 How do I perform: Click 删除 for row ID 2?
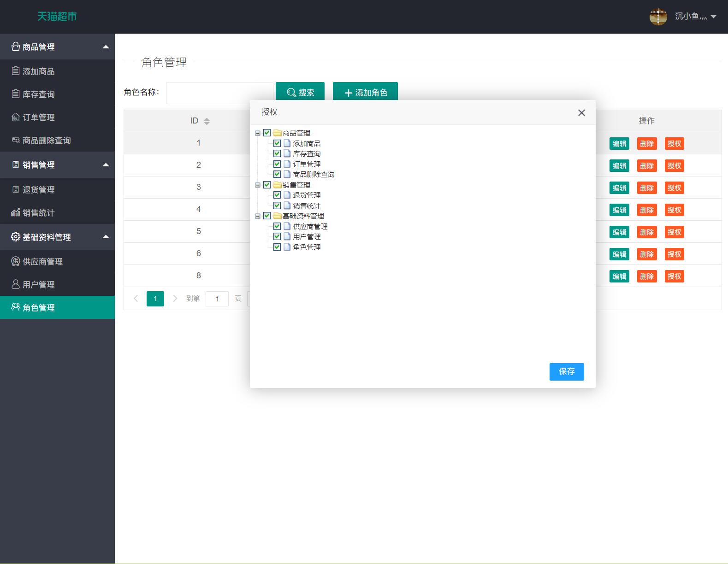click(647, 166)
